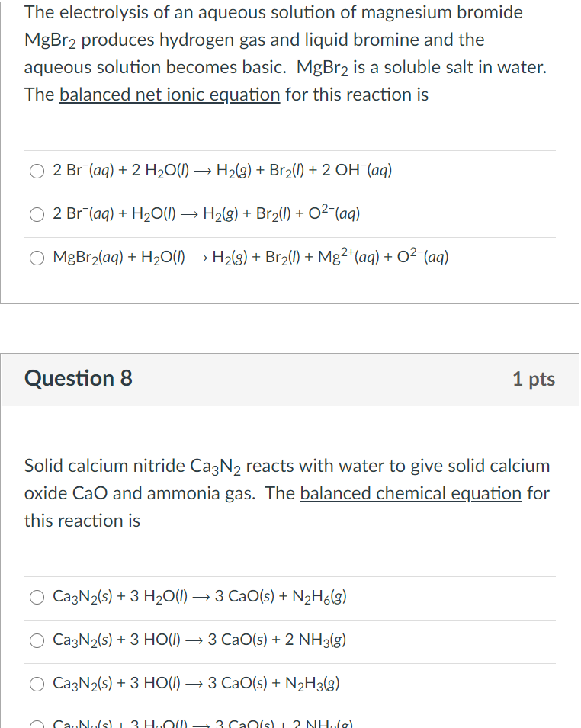Pick radio for 3 HO(l) giving 2 NH₃(g)
This screenshot has height=728, width=581.
coord(37,640)
